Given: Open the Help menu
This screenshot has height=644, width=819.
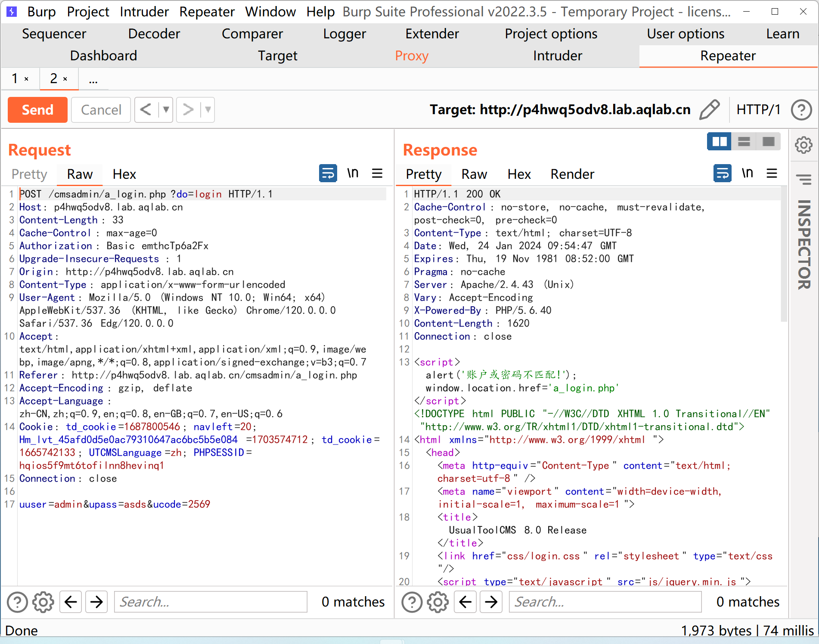Looking at the screenshot, I should pos(320,12).
